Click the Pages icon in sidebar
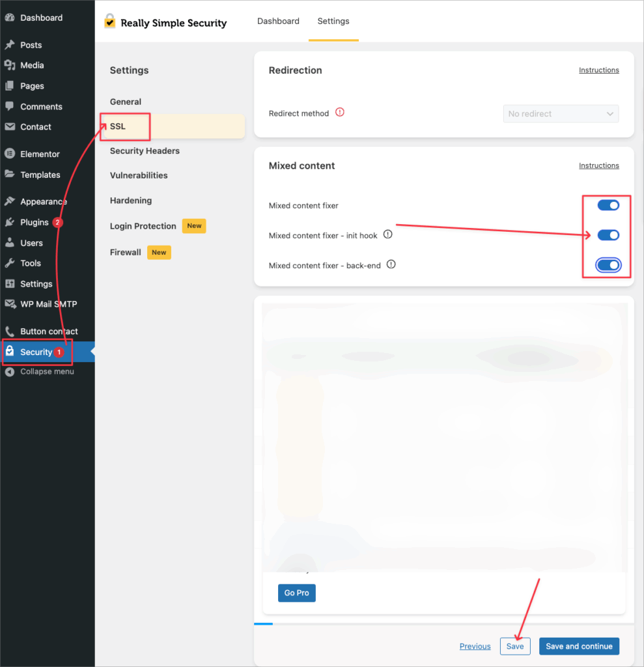The width and height of the screenshot is (644, 667). (10, 85)
